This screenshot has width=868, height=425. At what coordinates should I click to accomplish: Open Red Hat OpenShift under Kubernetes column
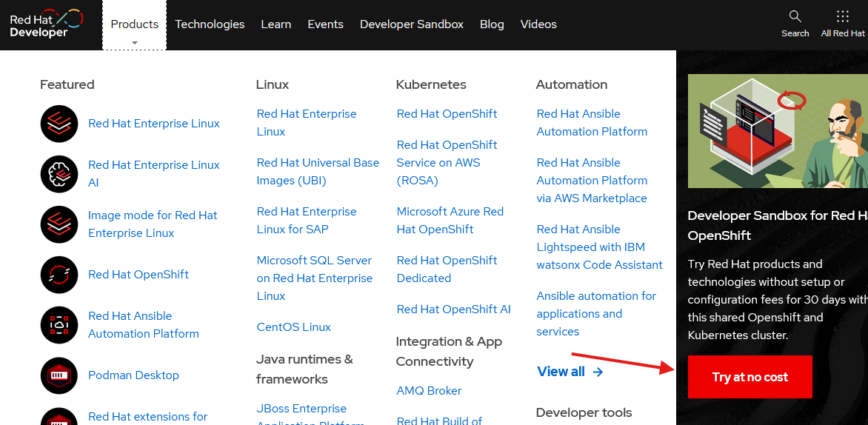[x=447, y=114]
